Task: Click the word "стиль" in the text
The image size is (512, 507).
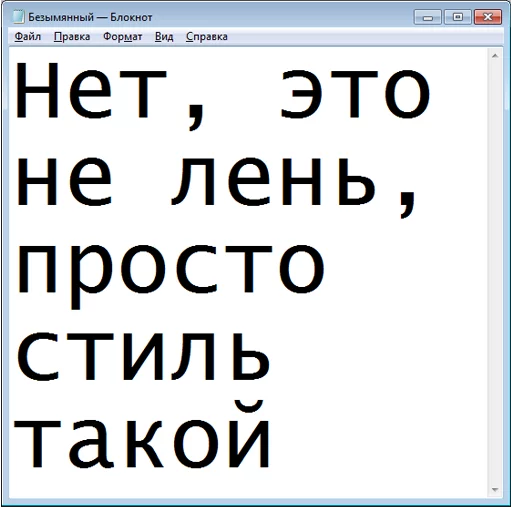Action: (143, 356)
